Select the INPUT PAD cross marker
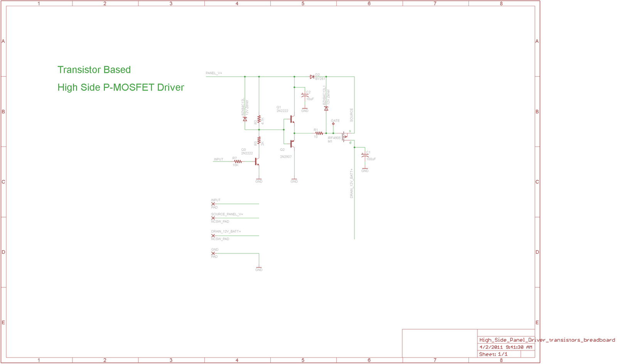 tap(212, 203)
